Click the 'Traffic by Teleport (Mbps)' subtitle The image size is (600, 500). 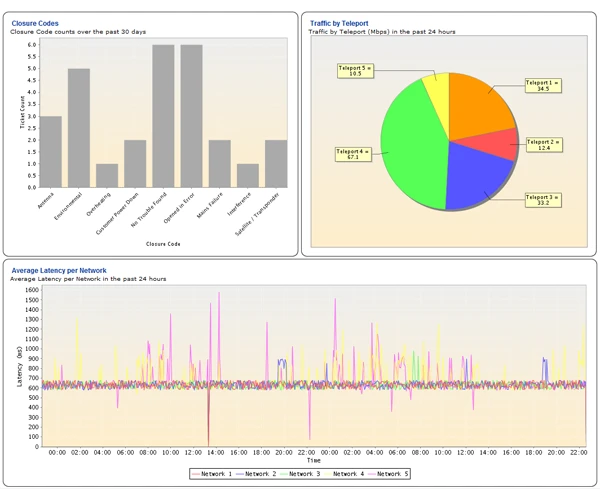point(382,32)
